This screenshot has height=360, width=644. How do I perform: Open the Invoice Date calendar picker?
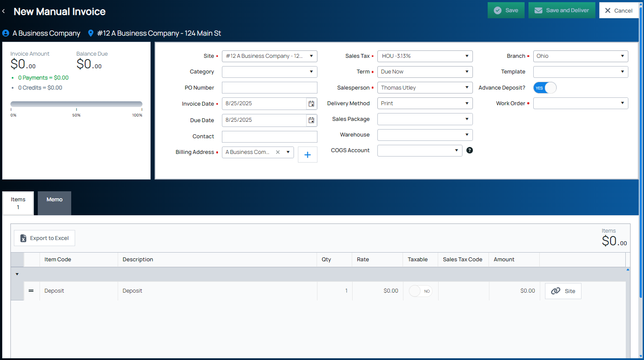coord(311,103)
